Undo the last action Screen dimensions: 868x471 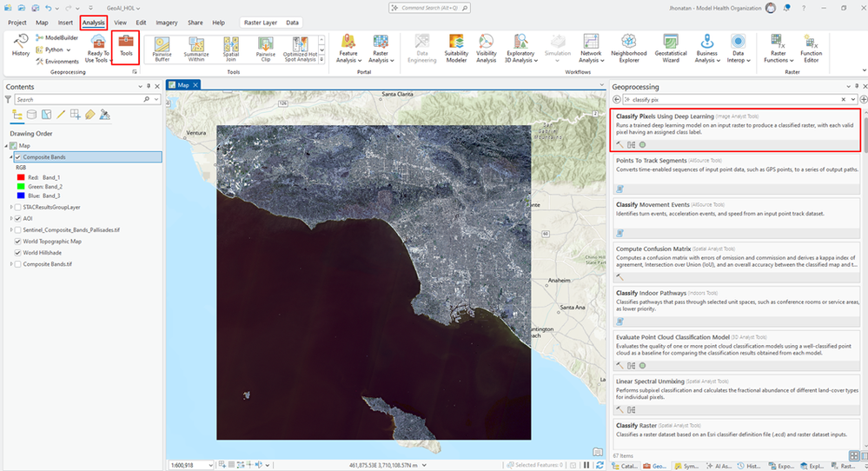tap(49, 9)
